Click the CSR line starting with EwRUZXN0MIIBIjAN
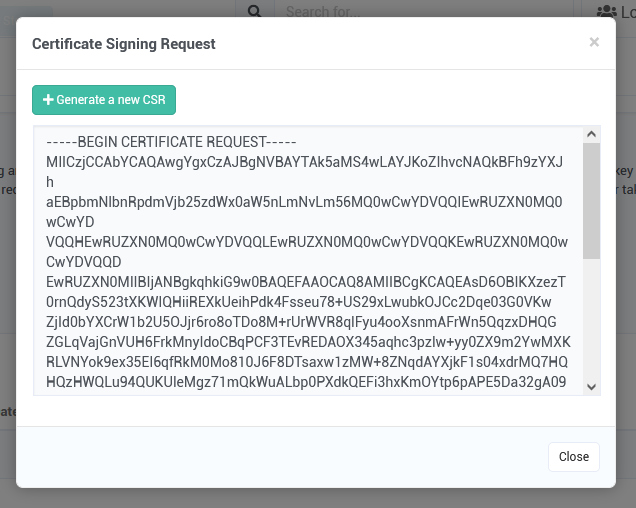The width and height of the screenshot is (636, 508). pyautogui.click(x=305, y=282)
